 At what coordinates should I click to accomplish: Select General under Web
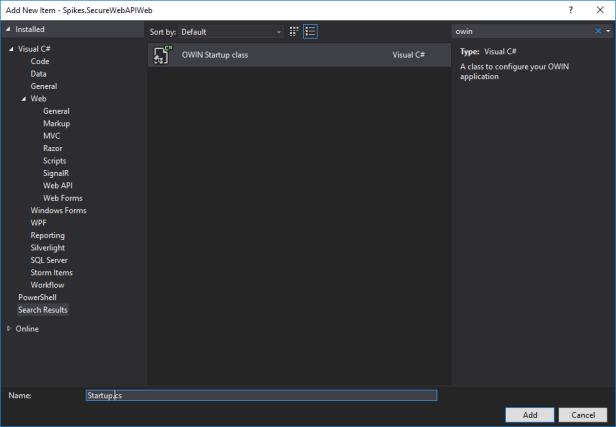tap(56, 111)
